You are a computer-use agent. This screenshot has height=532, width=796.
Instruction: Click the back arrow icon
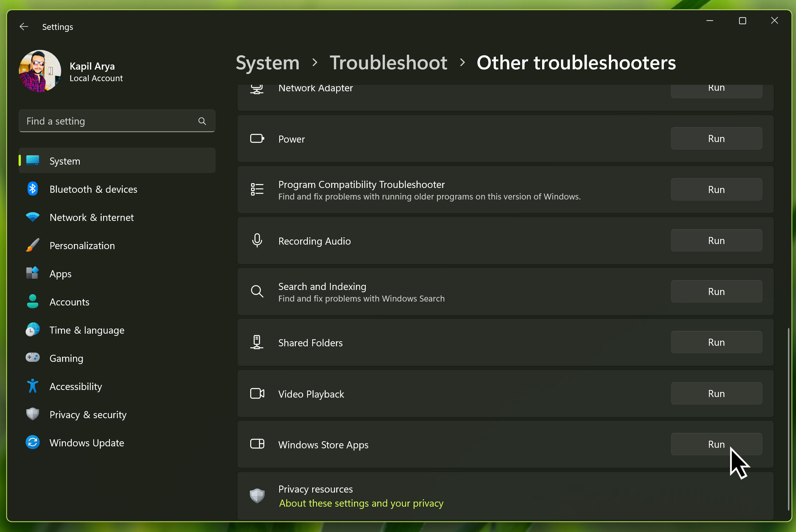point(24,26)
